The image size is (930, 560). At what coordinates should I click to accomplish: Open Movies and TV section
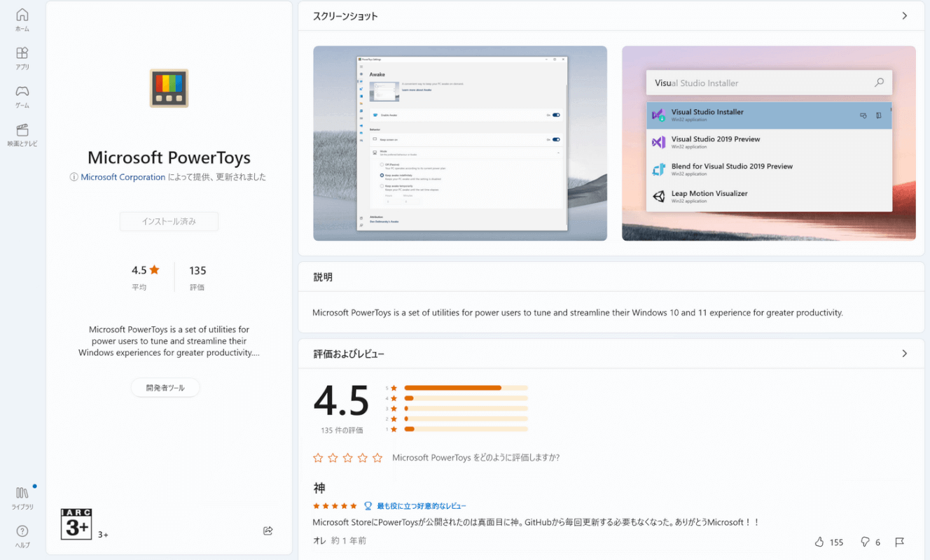pyautogui.click(x=22, y=135)
